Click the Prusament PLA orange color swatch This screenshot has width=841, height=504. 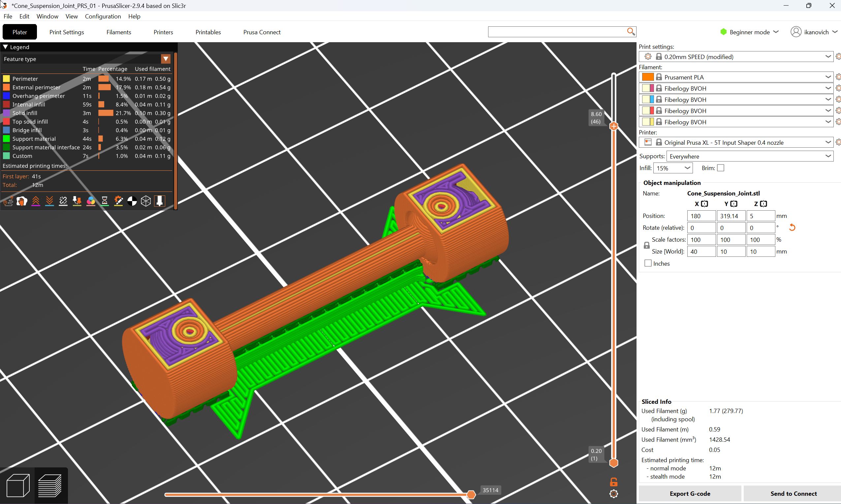click(648, 77)
